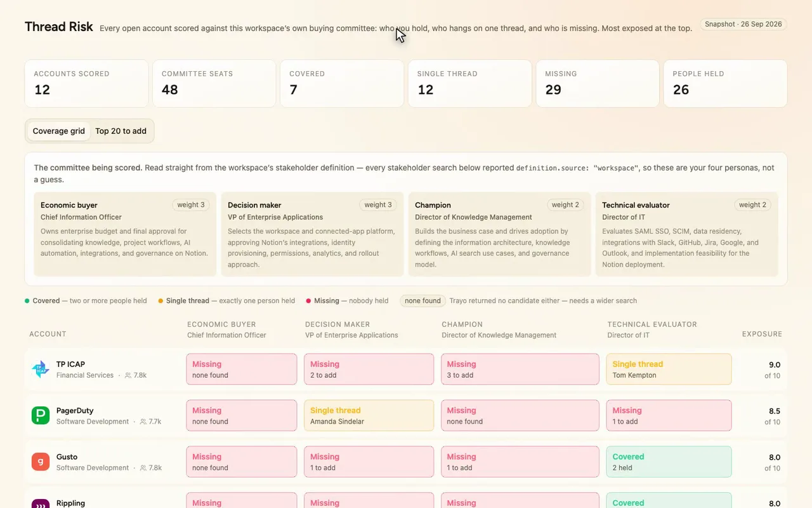Click the "weight 3" badge on Economic buyer

(191, 205)
